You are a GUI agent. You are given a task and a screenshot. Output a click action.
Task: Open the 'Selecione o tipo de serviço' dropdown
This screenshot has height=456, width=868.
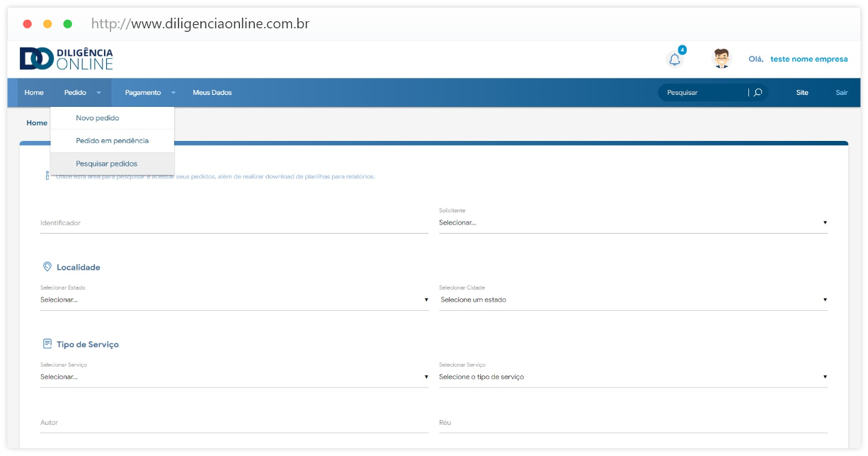[632, 377]
